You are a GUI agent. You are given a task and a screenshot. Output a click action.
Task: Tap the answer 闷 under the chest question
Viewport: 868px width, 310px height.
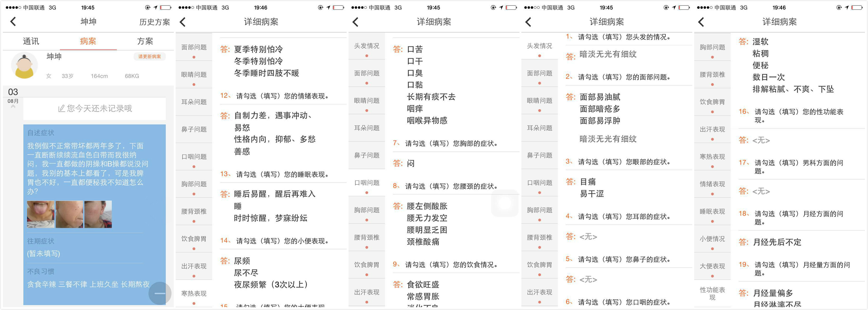tap(410, 163)
